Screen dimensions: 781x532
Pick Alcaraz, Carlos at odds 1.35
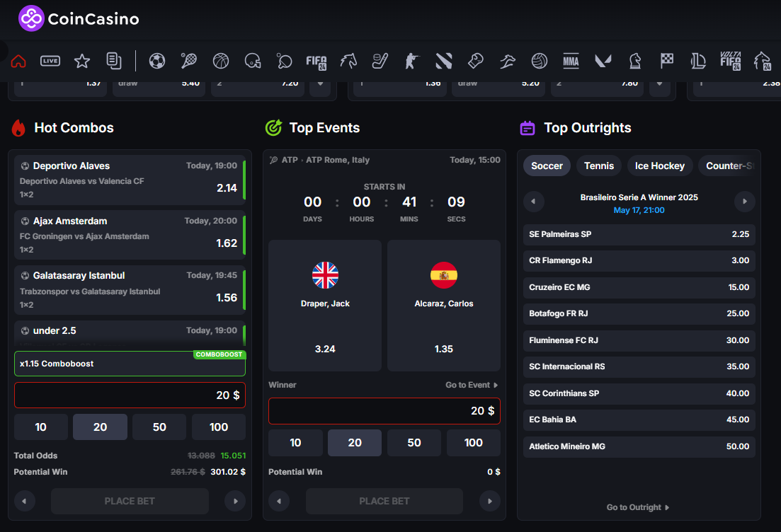444,306
